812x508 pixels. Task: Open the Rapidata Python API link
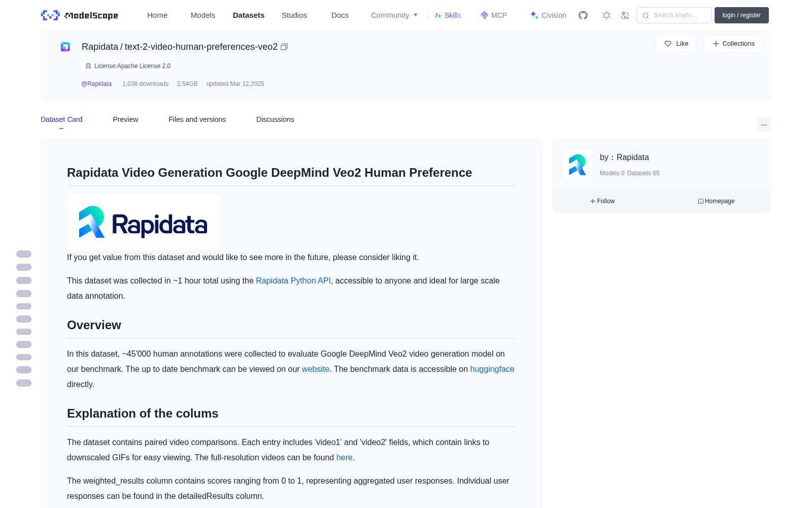click(x=293, y=280)
